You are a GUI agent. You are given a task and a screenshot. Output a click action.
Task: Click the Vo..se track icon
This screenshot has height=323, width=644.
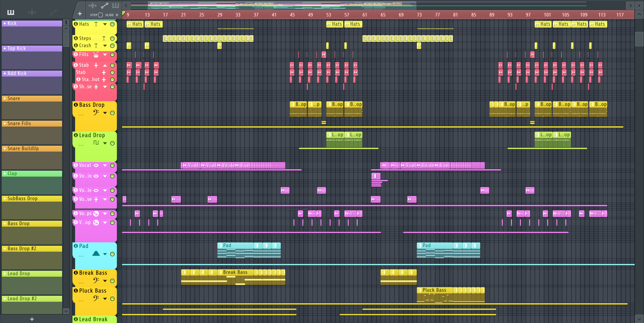pos(96,199)
